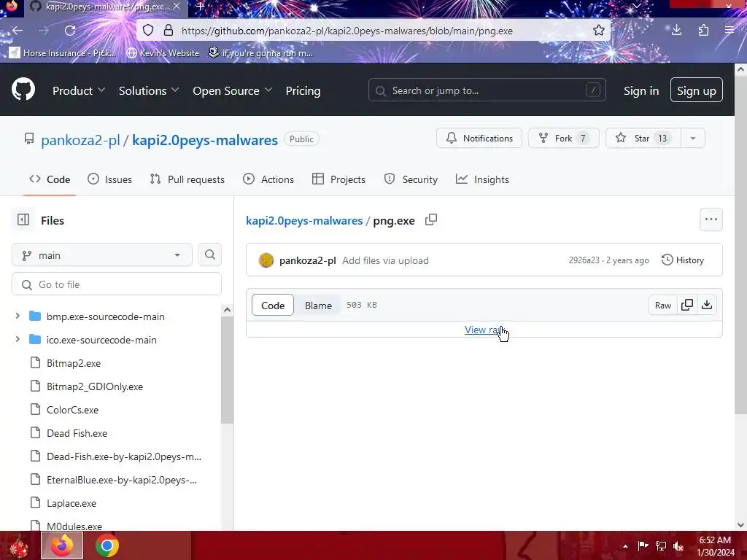Copy raw file icon button

coord(687,305)
